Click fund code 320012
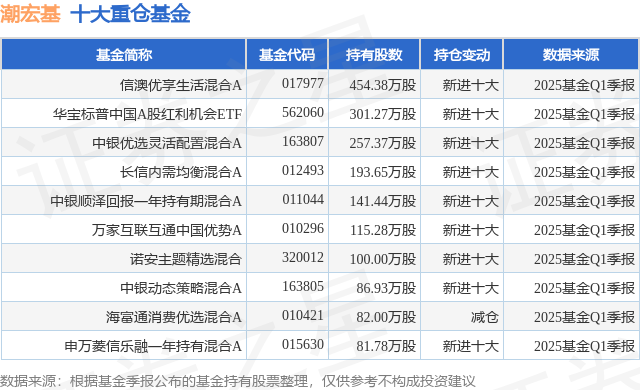The height and width of the screenshot is (390, 640). tap(302, 257)
